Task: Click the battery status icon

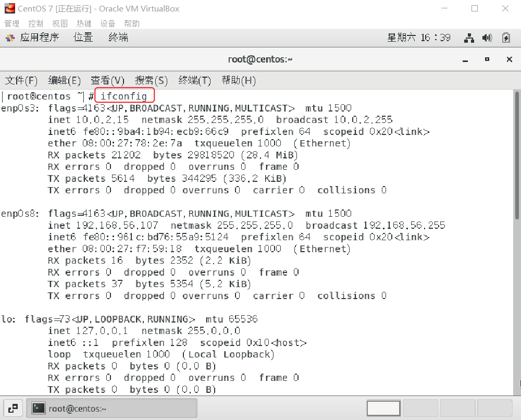Action: coord(505,37)
